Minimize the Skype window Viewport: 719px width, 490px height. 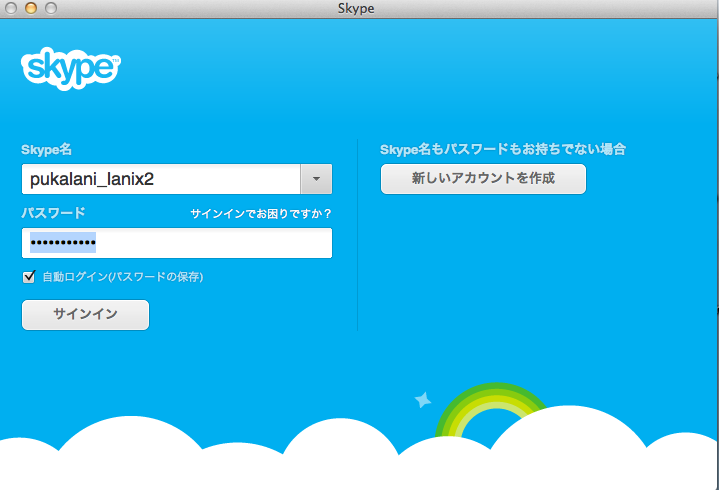click(x=31, y=8)
